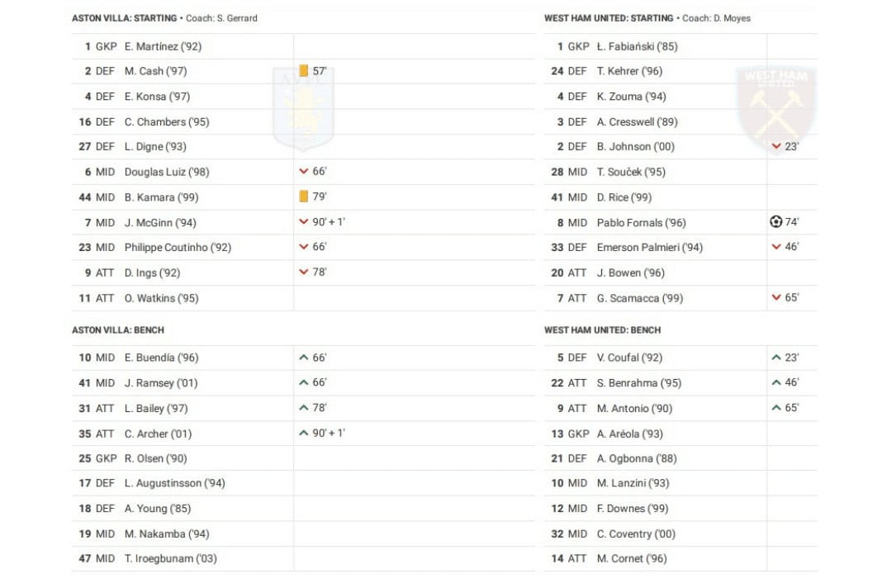Click Pablo Fornals' goal ball icon

click(775, 222)
